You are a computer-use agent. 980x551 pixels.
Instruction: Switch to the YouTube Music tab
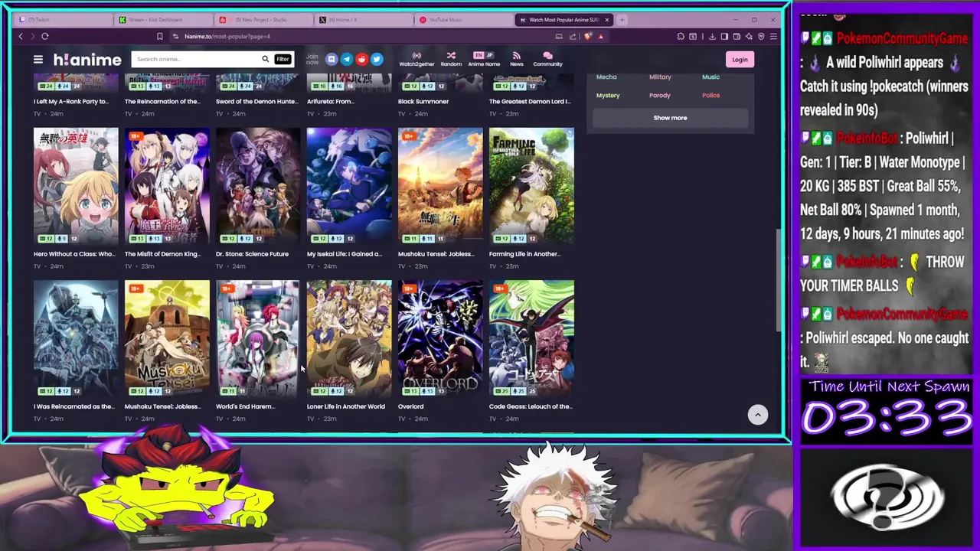pyautogui.click(x=465, y=20)
